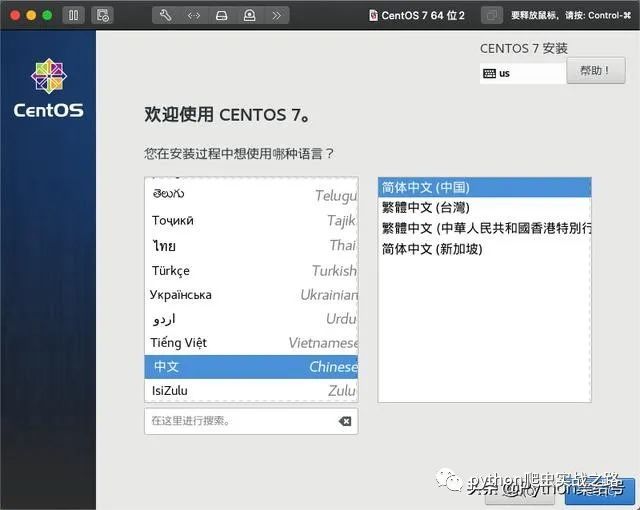
Task: Close the VM window with the red button
Action: point(15,16)
